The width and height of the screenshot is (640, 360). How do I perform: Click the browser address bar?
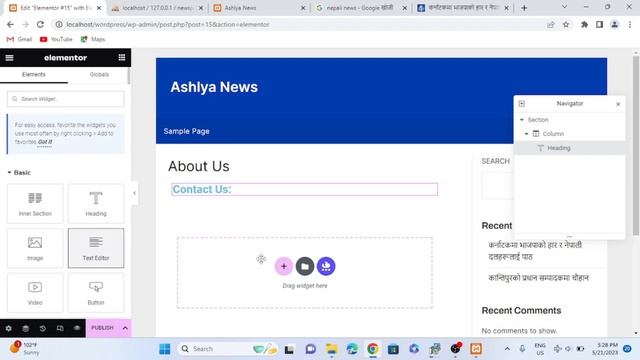300,24
